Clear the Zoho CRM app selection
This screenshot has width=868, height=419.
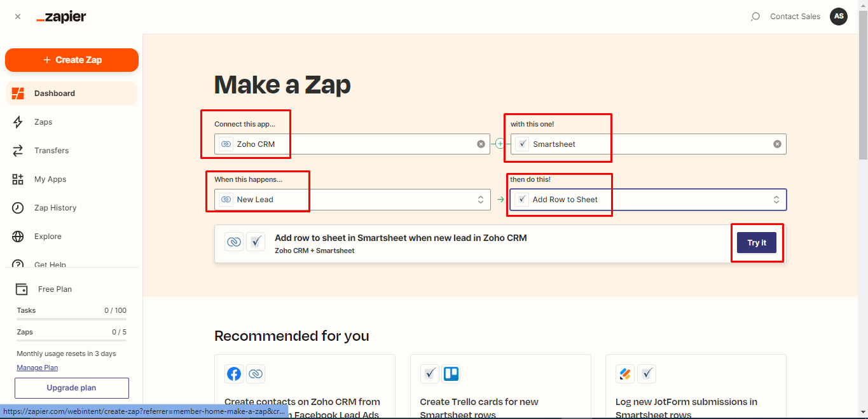tap(481, 144)
